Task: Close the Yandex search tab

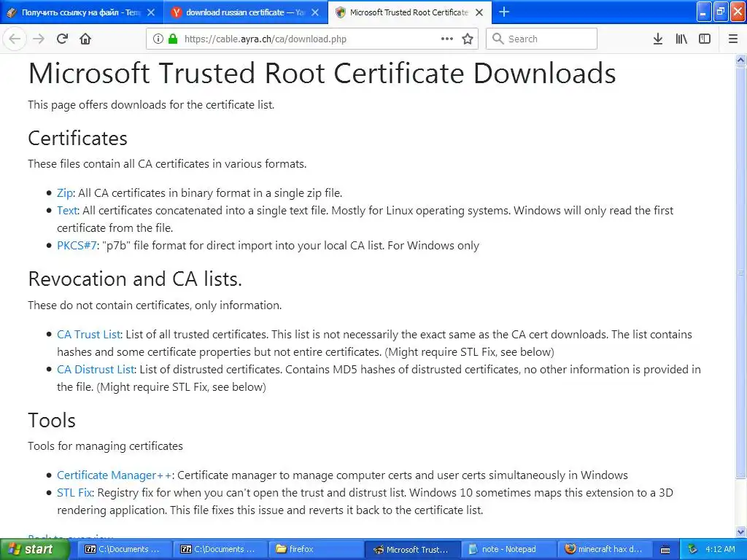Action: [315, 12]
